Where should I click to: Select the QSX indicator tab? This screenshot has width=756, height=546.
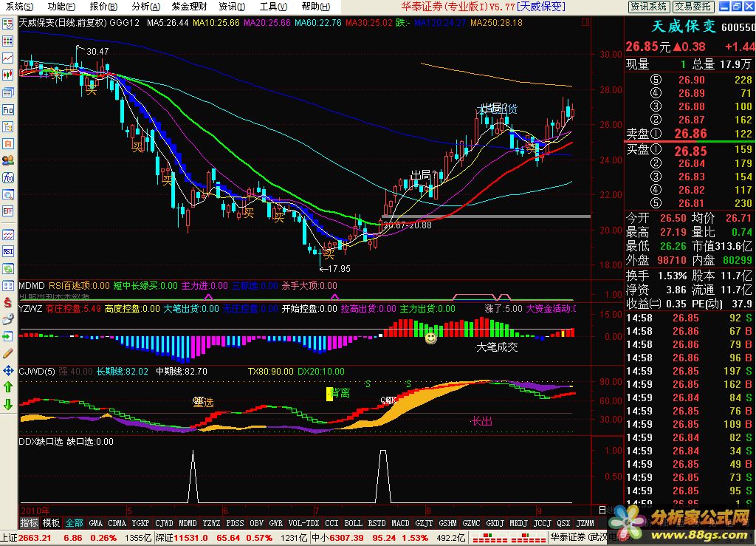click(x=563, y=523)
